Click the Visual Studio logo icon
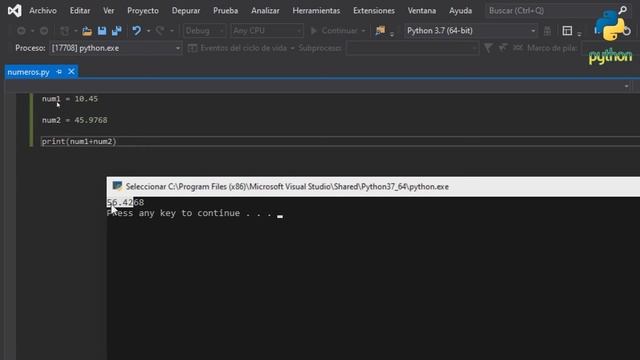Image resolution: width=640 pixels, height=360 pixels. [14, 11]
